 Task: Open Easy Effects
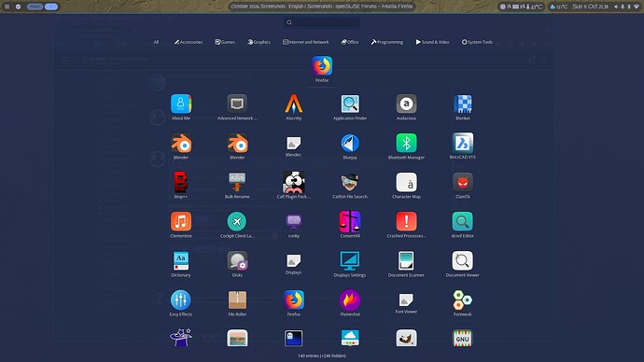pyautogui.click(x=181, y=303)
